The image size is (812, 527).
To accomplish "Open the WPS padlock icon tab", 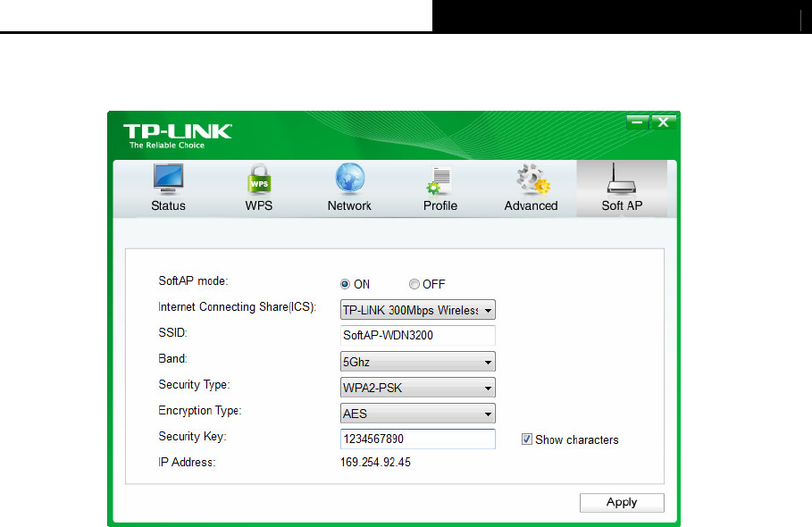I will click(259, 188).
